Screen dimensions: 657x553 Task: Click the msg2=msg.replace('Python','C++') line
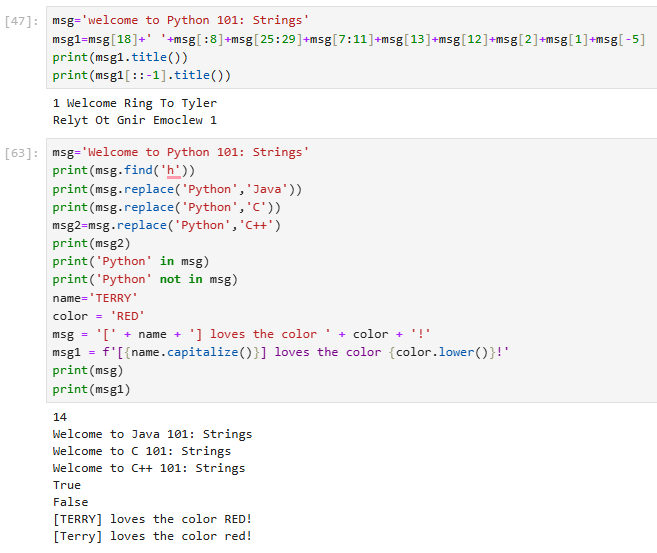click(x=166, y=225)
